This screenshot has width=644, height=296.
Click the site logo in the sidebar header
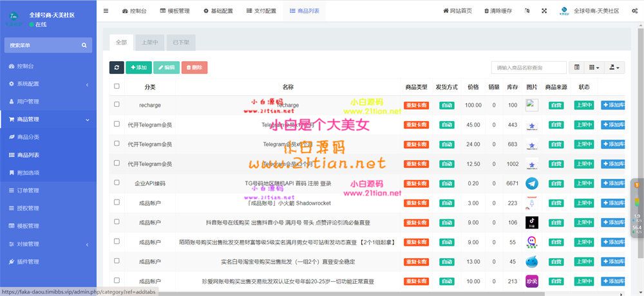[13, 19]
